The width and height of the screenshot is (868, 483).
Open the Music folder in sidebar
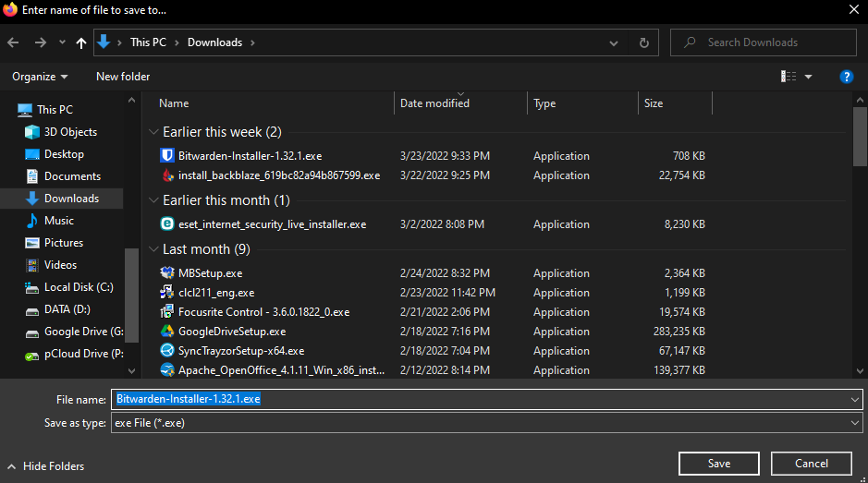[59, 221]
